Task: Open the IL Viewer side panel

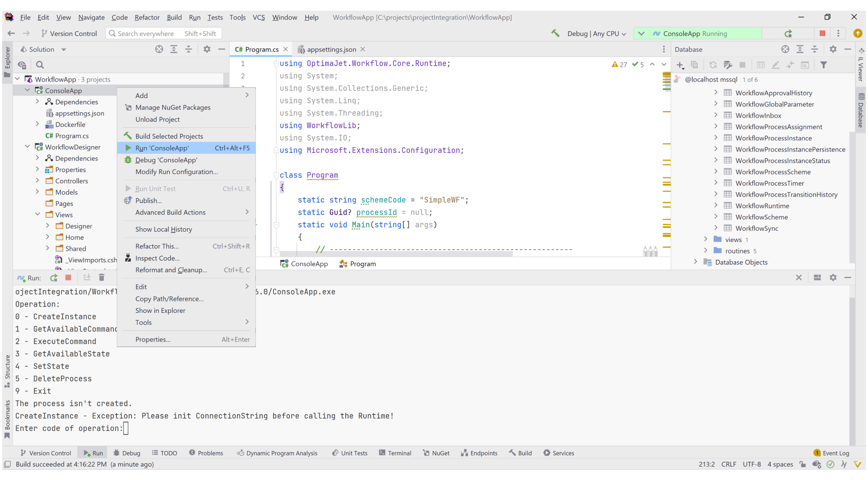Action: [x=860, y=66]
